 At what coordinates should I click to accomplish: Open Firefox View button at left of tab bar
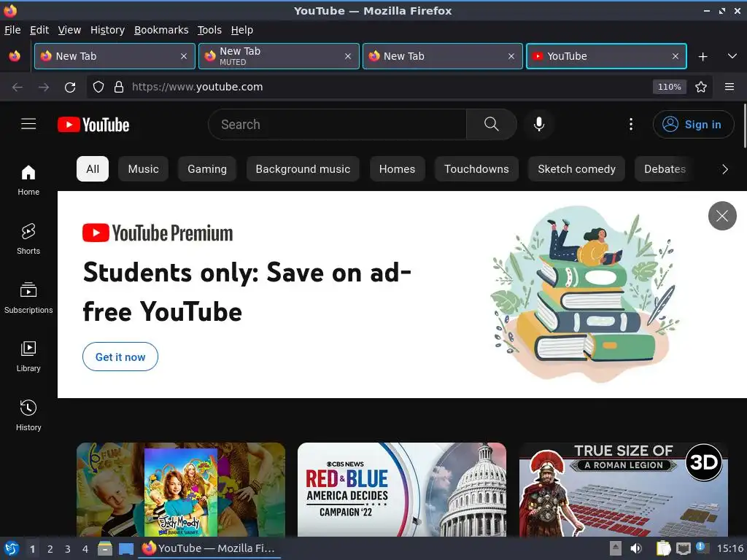15,56
